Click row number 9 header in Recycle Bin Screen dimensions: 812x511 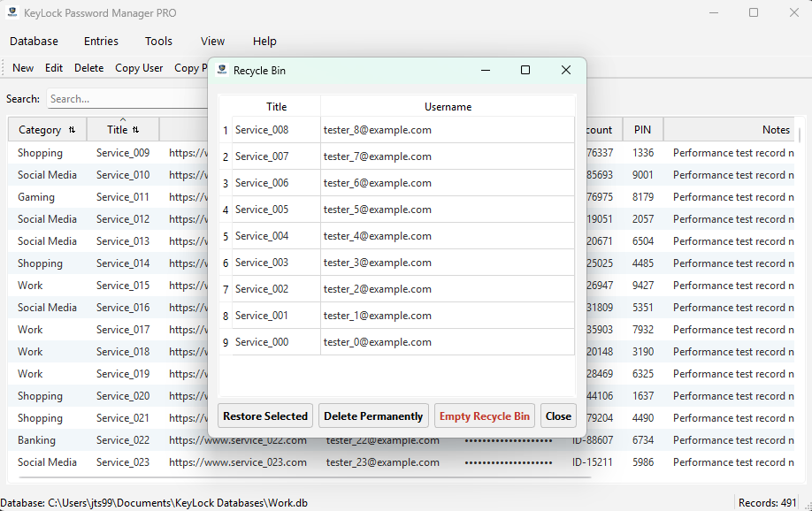point(226,342)
